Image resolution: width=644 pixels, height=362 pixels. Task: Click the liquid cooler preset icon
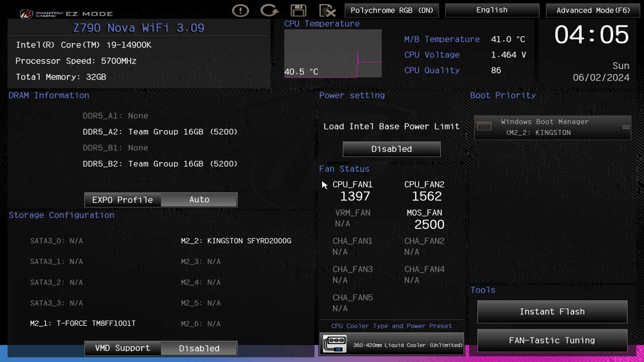(x=335, y=344)
